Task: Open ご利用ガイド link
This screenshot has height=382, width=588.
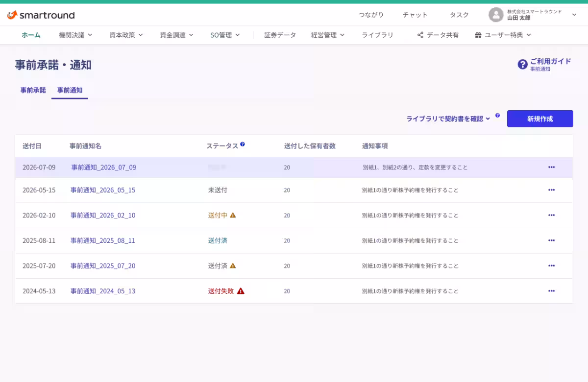Action: tap(551, 61)
